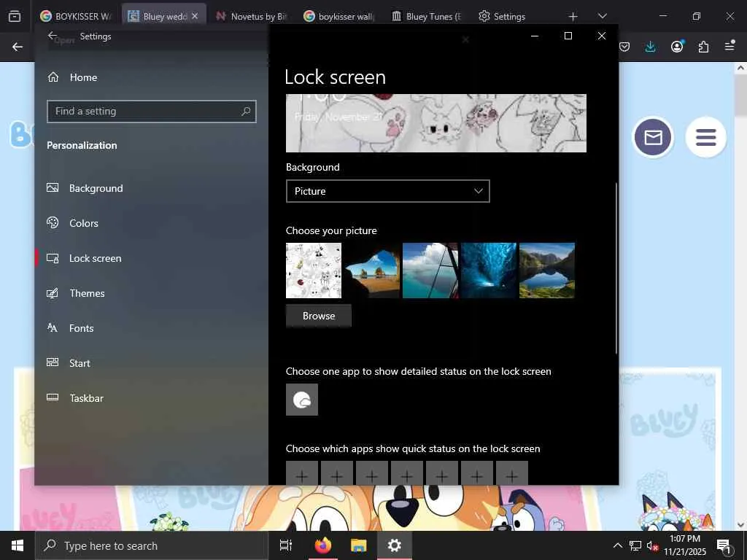Click the Settings gear on the taskbar
The image size is (747, 560).
click(x=395, y=545)
